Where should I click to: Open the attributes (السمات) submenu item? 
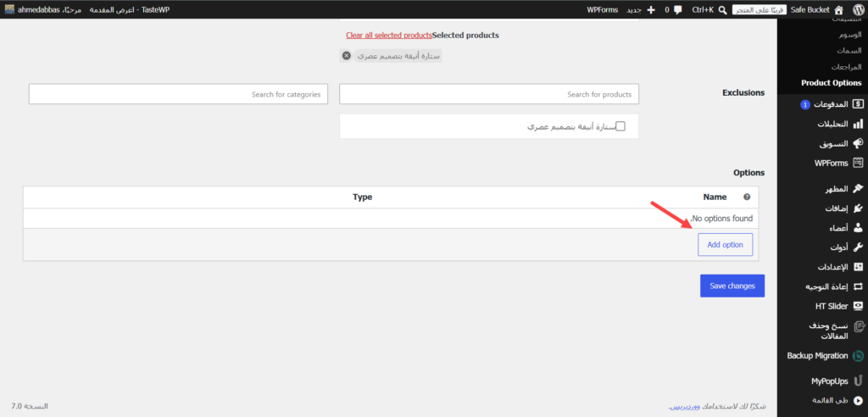[849, 50]
